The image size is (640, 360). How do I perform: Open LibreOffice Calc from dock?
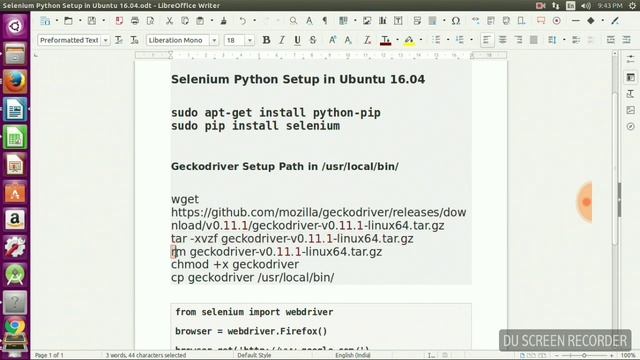pyautogui.click(x=15, y=137)
